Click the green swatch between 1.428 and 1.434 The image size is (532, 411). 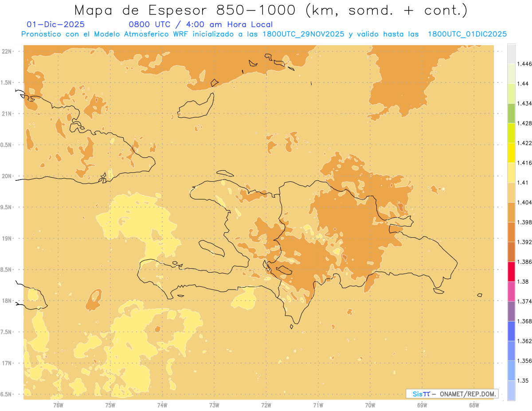tap(511, 113)
